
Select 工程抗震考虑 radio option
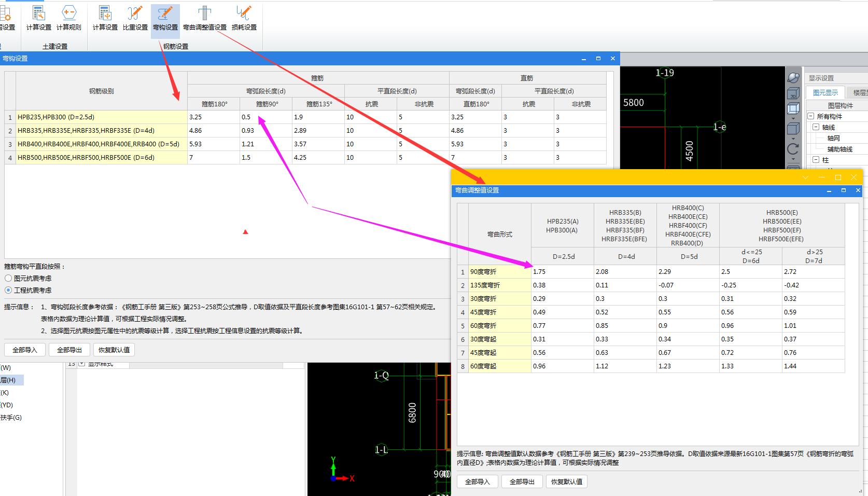(29, 291)
